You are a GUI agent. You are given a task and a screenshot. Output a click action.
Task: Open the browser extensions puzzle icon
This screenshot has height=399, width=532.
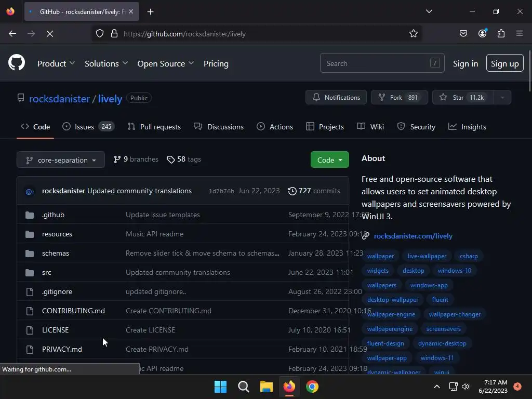pyautogui.click(x=501, y=33)
